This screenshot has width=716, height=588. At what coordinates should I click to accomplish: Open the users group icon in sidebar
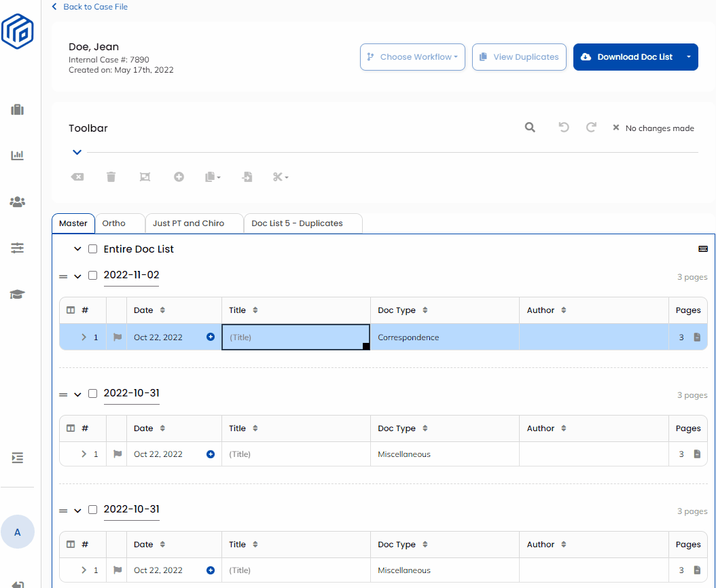pyautogui.click(x=18, y=202)
